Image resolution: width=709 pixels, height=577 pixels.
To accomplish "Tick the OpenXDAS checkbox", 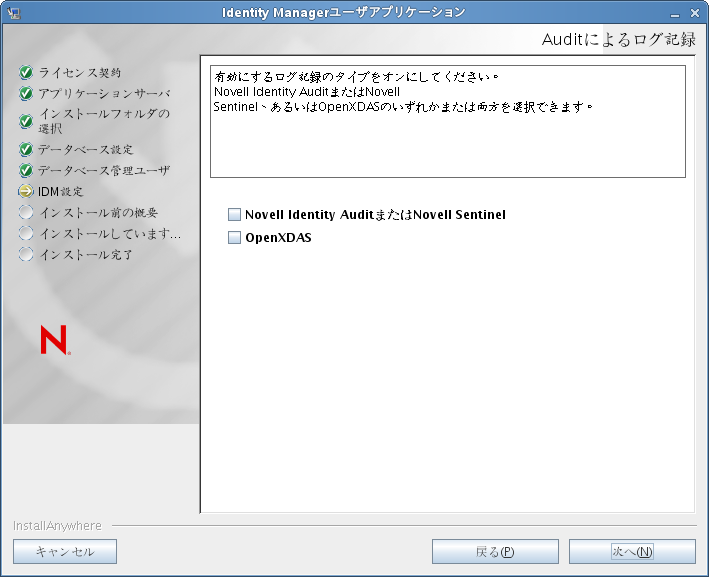I will click(234, 237).
